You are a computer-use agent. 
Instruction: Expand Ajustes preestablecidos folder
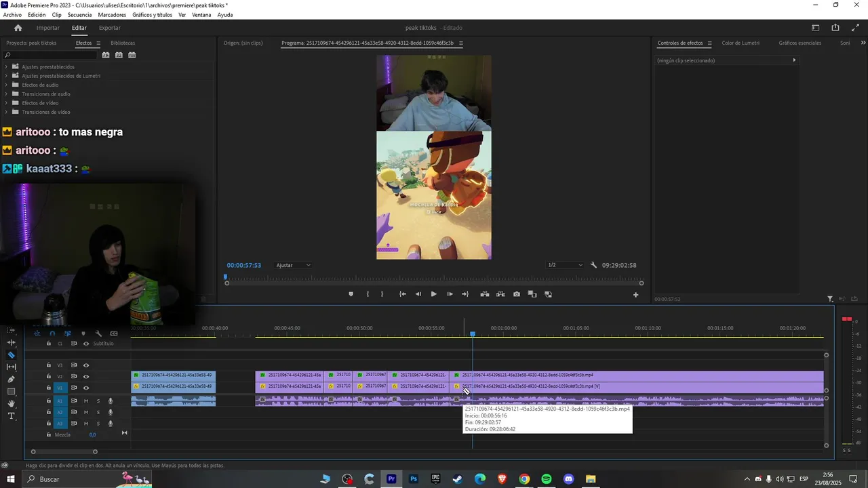tap(6, 66)
